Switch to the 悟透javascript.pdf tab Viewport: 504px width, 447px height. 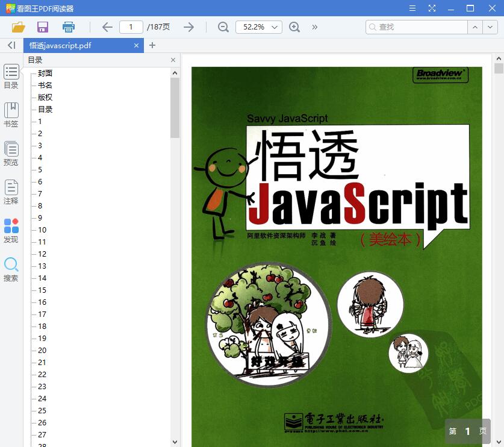(x=84, y=46)
